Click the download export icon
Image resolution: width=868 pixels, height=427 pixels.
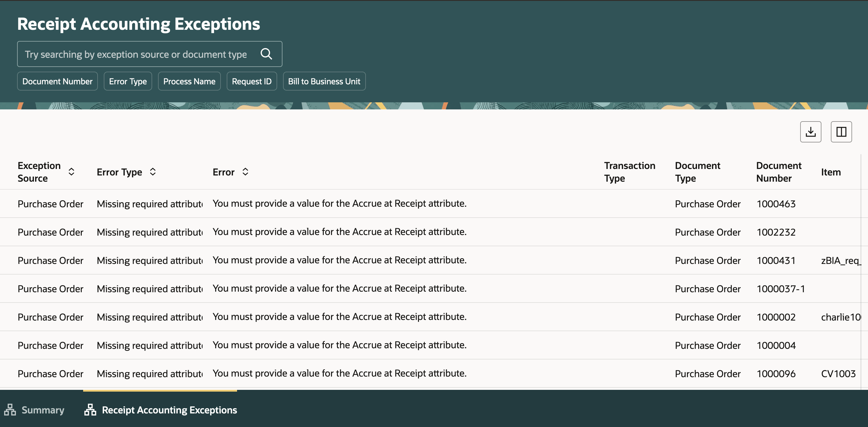point(811,132)
